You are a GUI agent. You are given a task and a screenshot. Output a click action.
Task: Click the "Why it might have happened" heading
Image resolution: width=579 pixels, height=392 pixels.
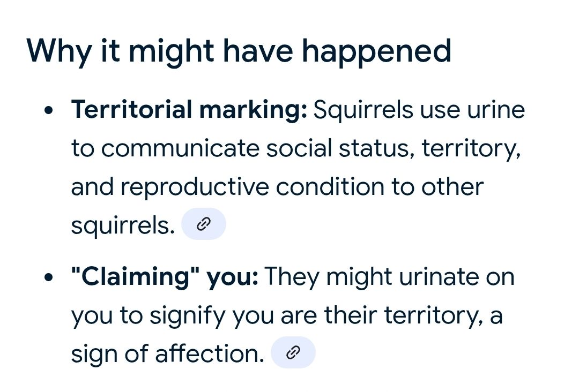(239, 51)
